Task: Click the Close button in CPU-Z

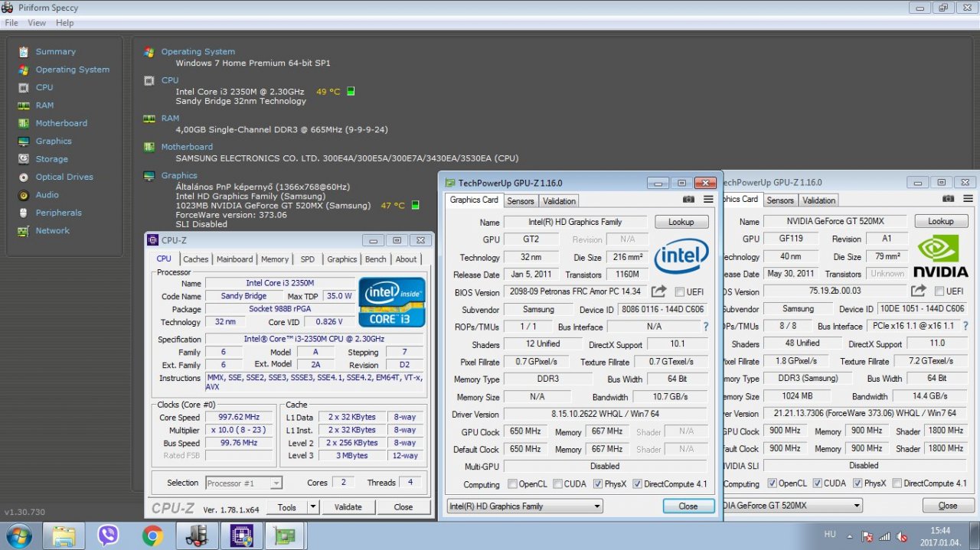Action: [403, 507]
